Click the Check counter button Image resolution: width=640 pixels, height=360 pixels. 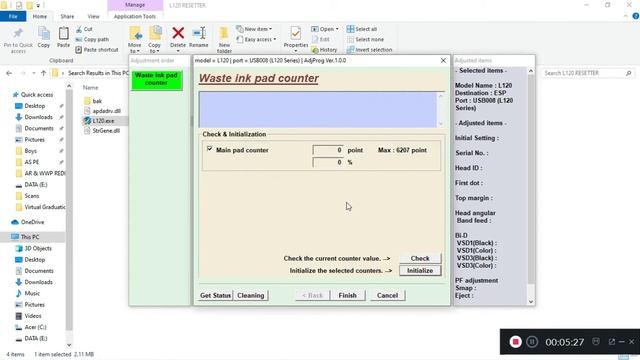coord(420,258)
